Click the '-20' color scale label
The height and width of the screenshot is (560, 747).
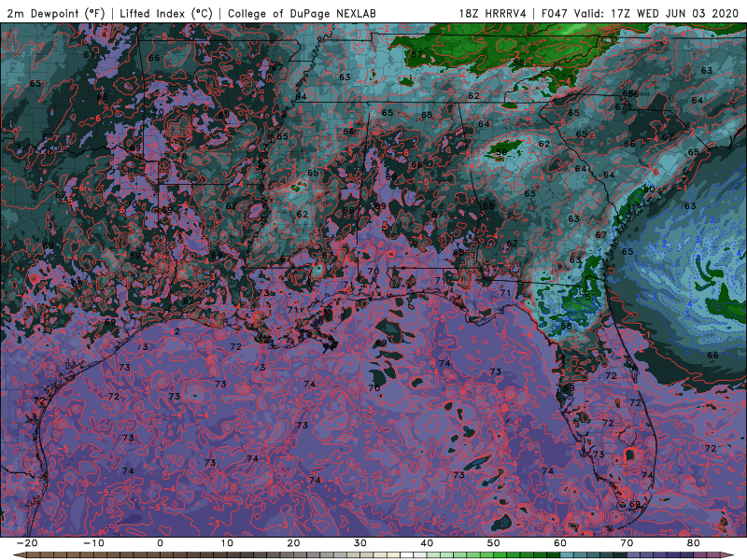(27, 543)
